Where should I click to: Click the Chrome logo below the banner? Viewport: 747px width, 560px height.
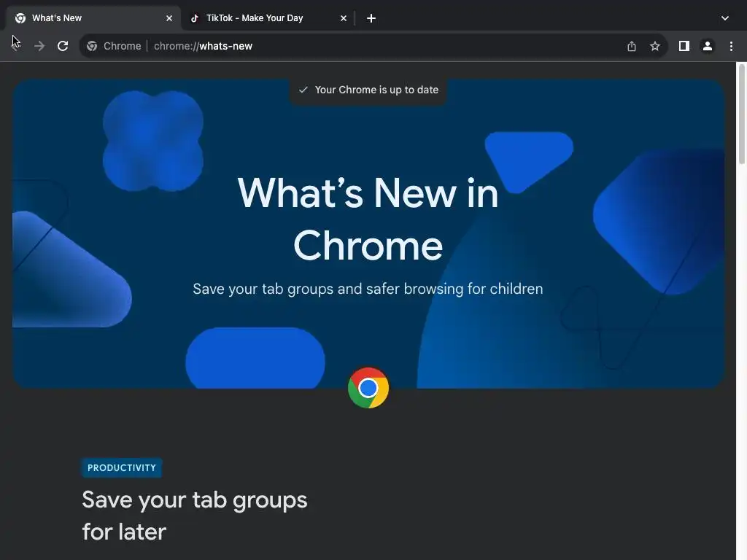click(x=368, y=388)
